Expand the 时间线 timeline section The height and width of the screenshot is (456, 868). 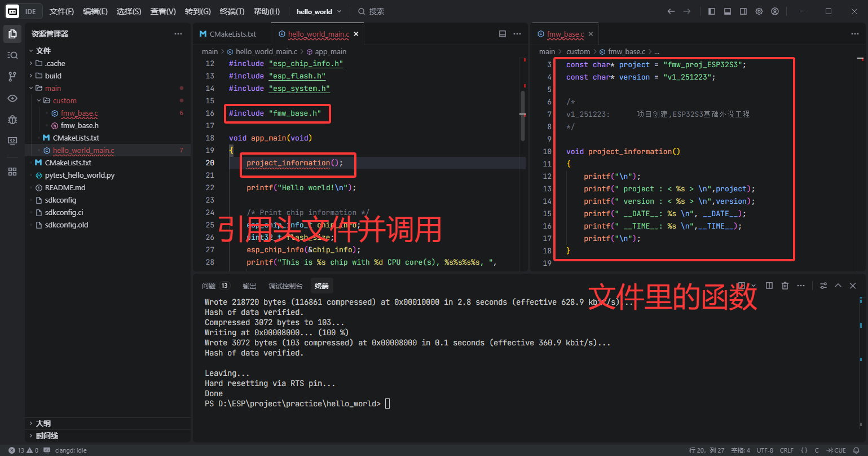[x=46, y=436]
